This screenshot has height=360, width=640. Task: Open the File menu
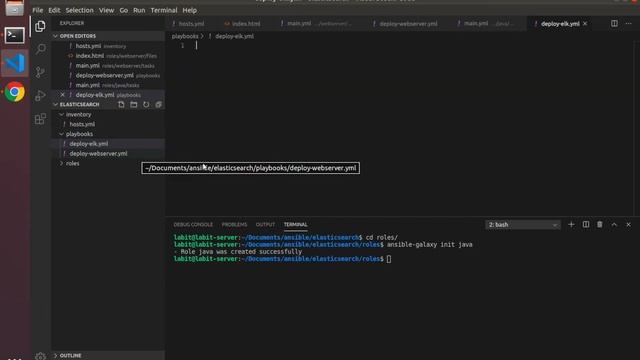pos(38,10)
